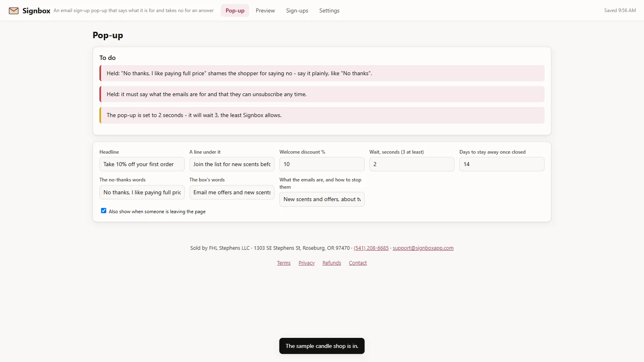Switch to the Sign-ups tab

[297, 10]
